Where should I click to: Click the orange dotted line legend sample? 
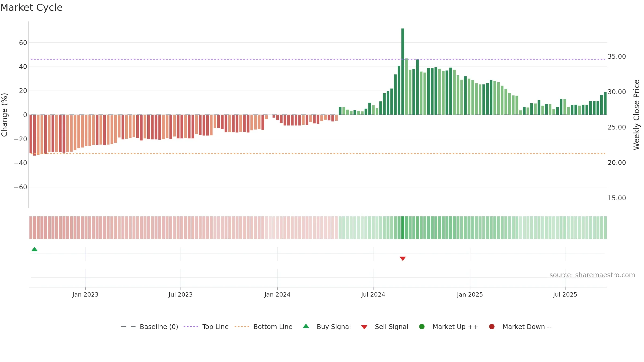coord(242,327)
